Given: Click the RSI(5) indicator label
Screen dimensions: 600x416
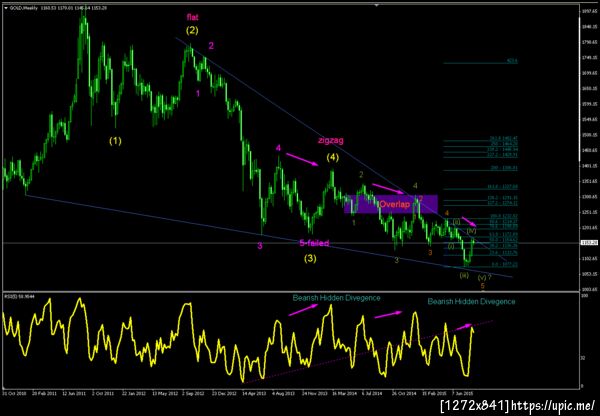Looking at the screenshot, I should pos(18,296).
